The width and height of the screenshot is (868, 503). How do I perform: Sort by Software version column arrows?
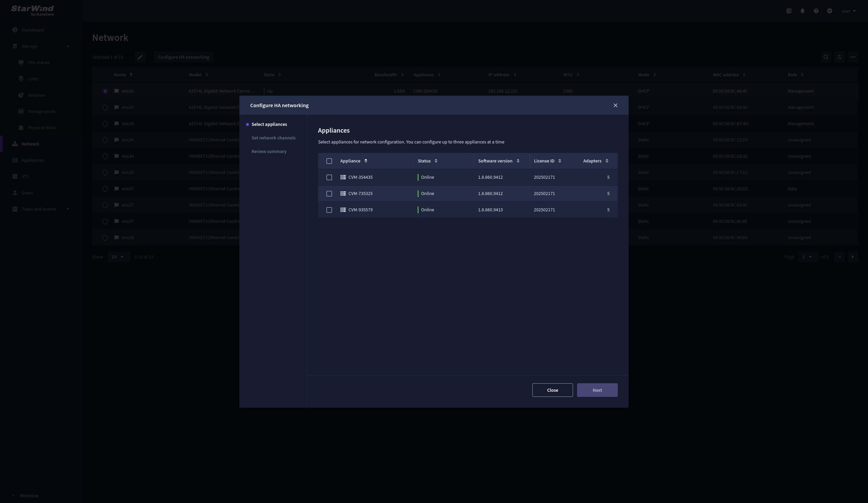pos(518,161)
